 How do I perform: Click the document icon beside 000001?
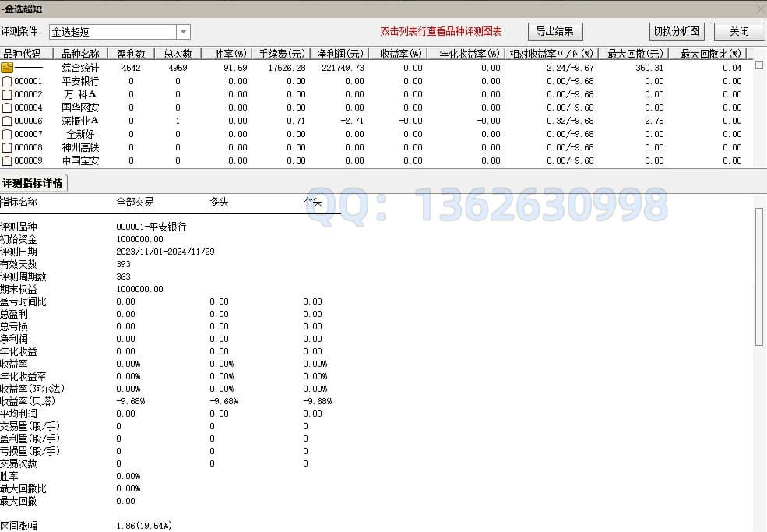point(7,81)
